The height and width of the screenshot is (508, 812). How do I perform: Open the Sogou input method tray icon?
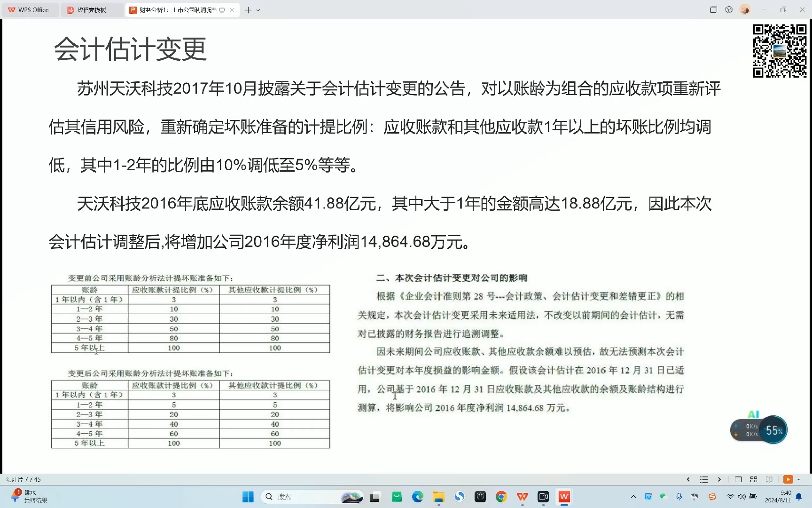pyautogui.click(x=712, y=496)
